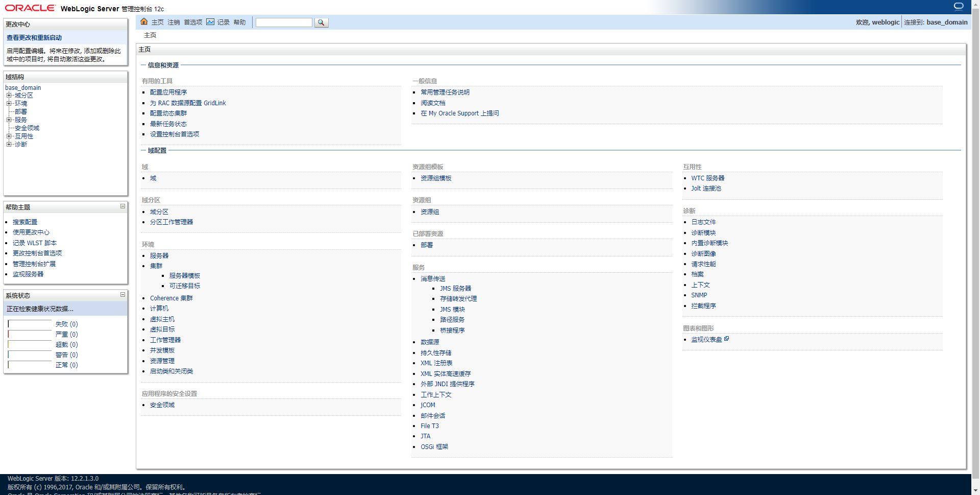Image resolution: width=980 pixels, height=495 pixels.
Task: Open the 监视仪表盘 external link icon
Action: 727,339
